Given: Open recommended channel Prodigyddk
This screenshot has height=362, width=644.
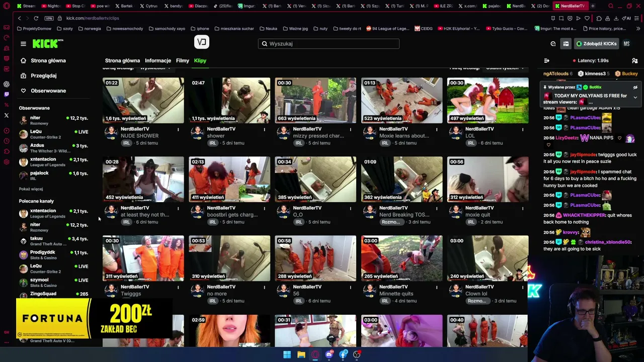Looking at the screenshot, I should pyautogui.click(x=54, y=255).
